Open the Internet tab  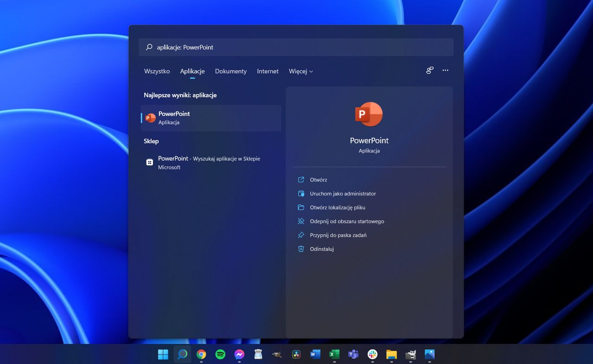point(268,71)
